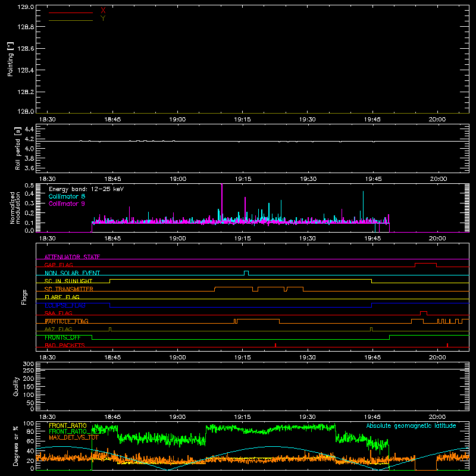476x476 pixels.
Task: Click the cyan Collimator 8 legend label
Action: [67, 196]
